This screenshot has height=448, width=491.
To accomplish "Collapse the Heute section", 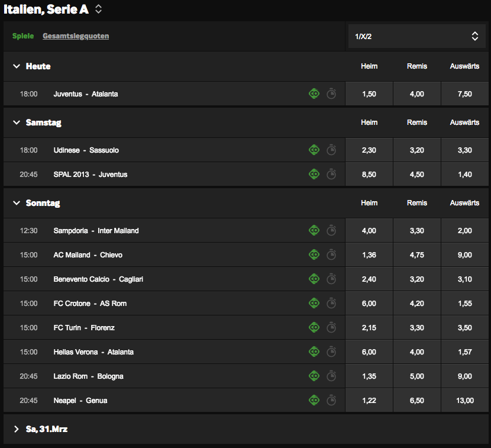I will [x=17, y=66].
